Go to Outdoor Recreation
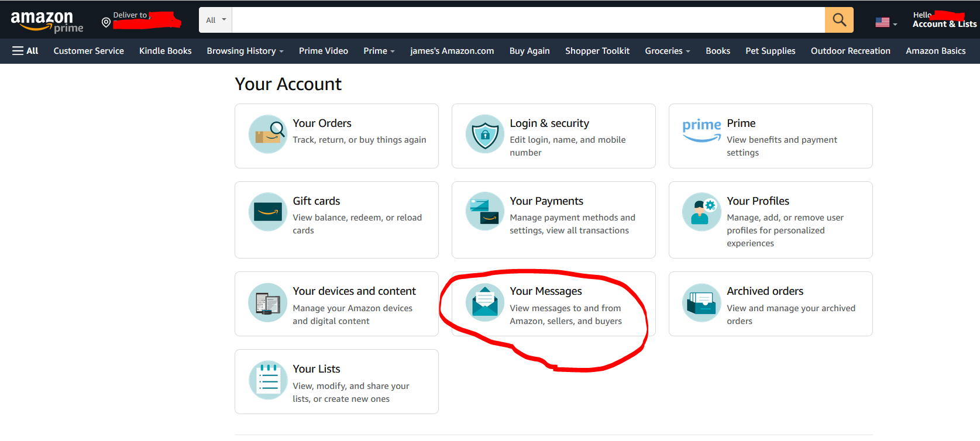The height and width of the screenshot is (441, 980). point(851,51)
